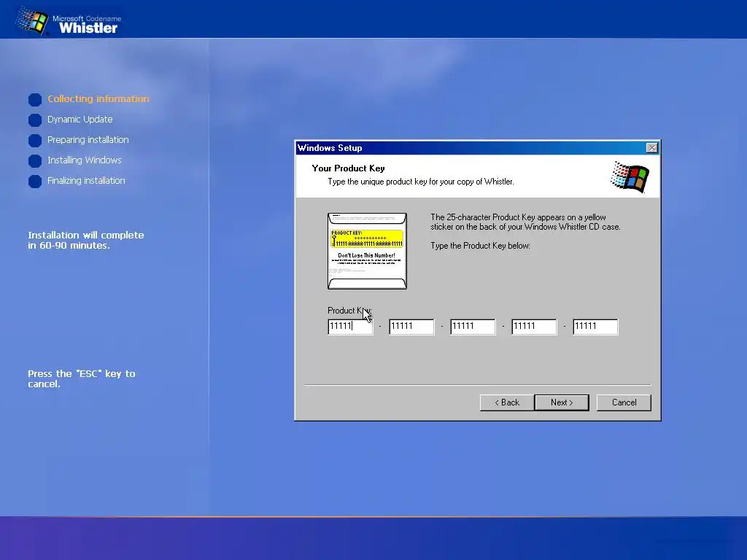The image size is (747, 560).
Task: Click the Next button in Windows Setup
Action: tap(562, 402)
